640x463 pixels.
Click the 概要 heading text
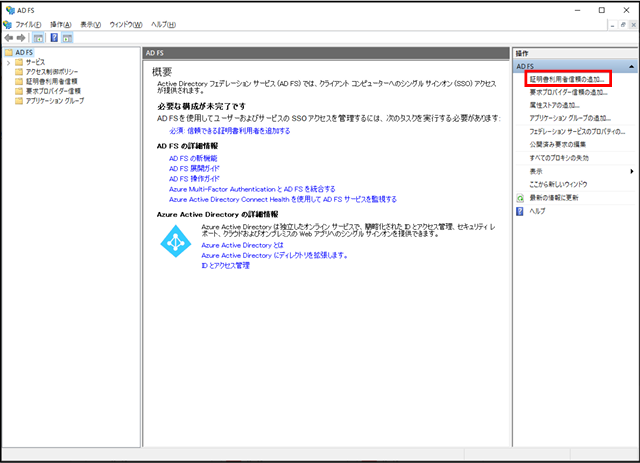[162, 72]
